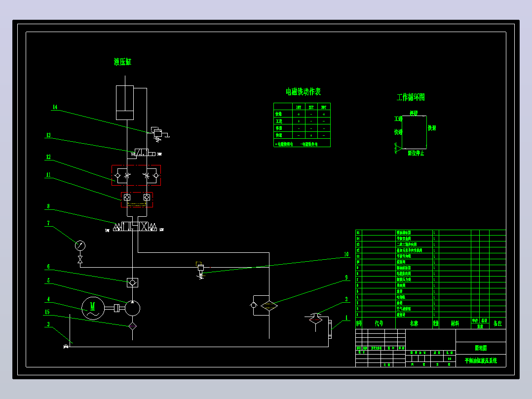
Task: Select callout number 15 near the motor
Action: [47, 312]
